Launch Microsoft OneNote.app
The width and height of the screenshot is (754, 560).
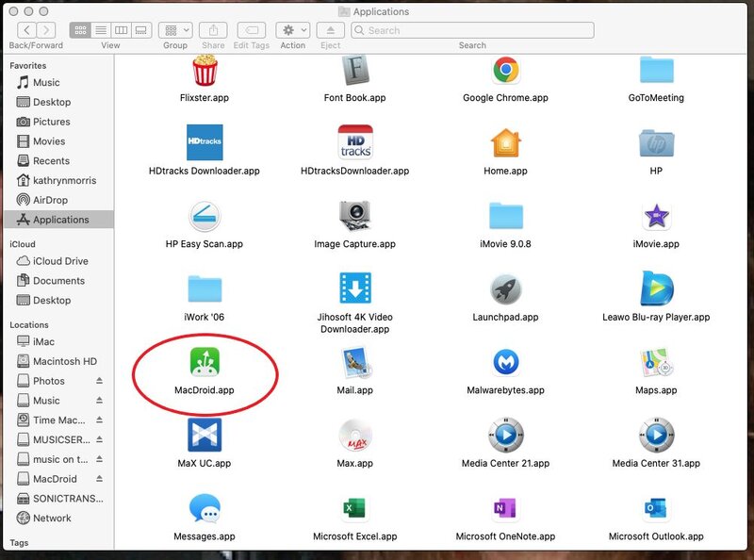(x=505, y=508)
